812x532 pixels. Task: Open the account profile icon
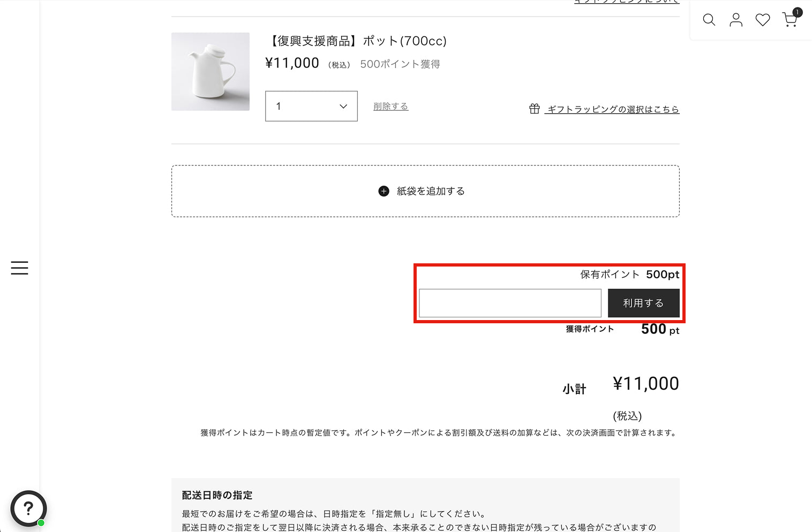pyautogui.click(x=736, y=20)
